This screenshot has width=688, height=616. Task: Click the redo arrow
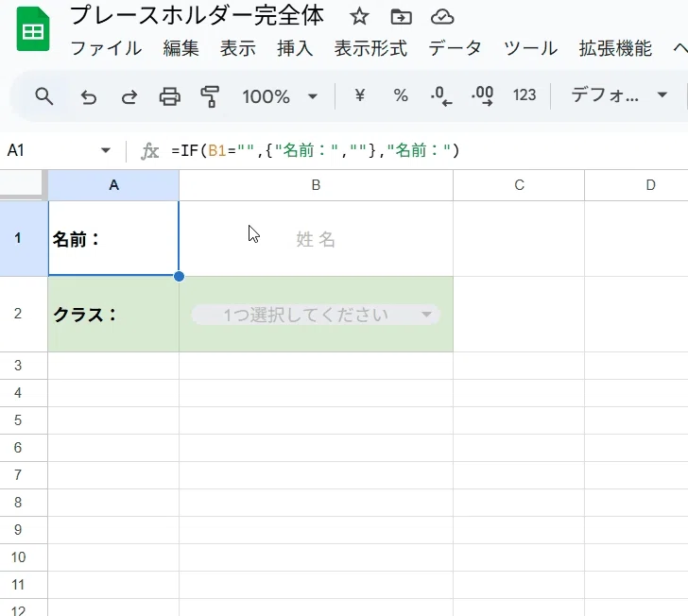click(129, 96)
